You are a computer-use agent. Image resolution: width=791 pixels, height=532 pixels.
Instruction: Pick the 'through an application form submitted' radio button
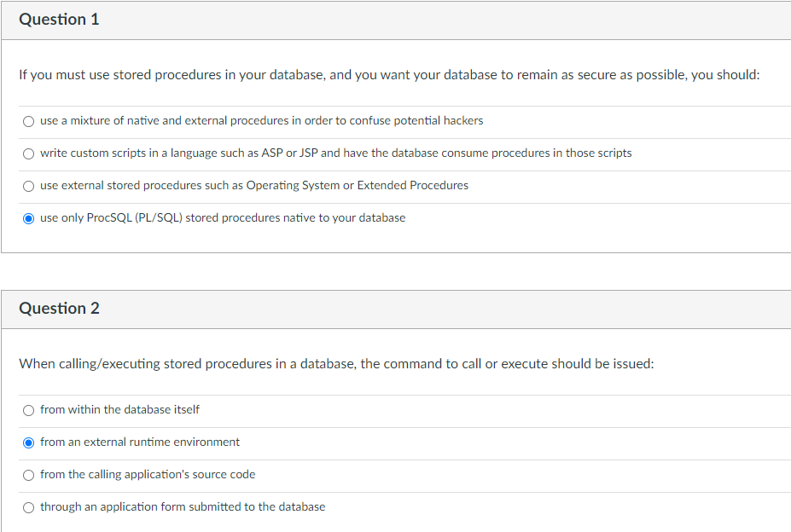pos(29,507)
